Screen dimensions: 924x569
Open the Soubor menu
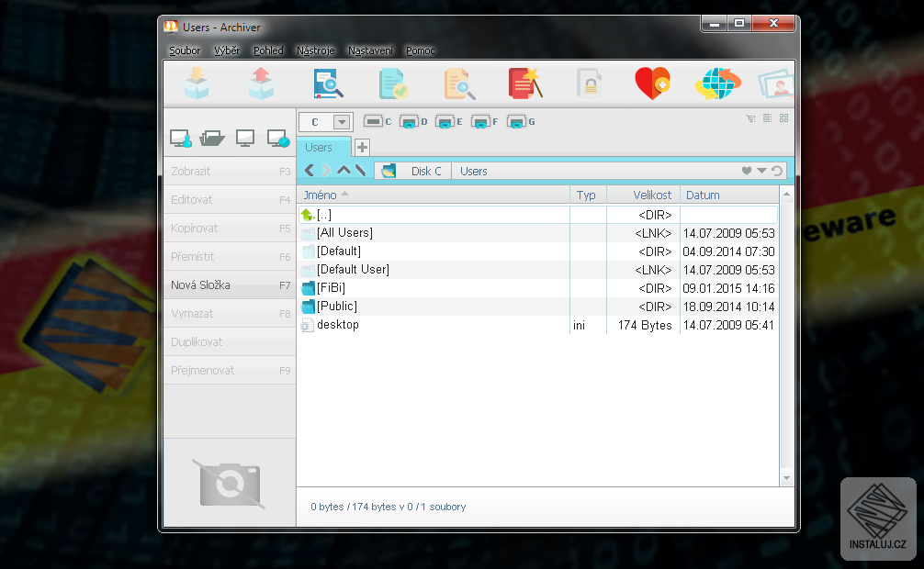click(x=185, y=50)
